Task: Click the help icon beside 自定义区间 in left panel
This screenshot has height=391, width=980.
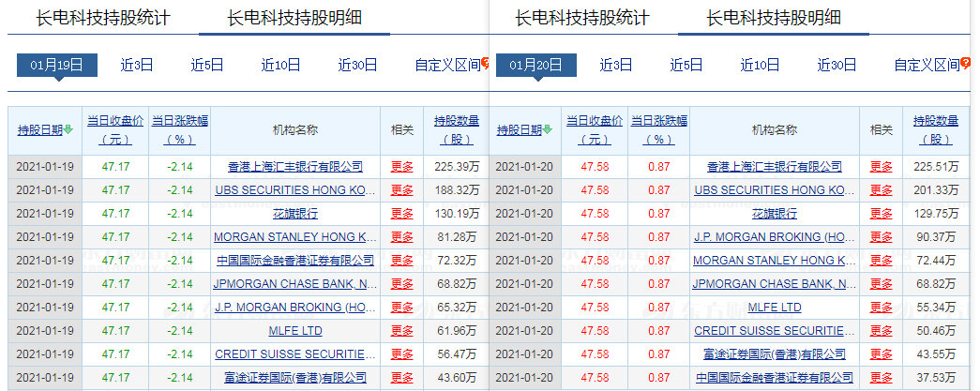Action: click(x=485, y=62)
